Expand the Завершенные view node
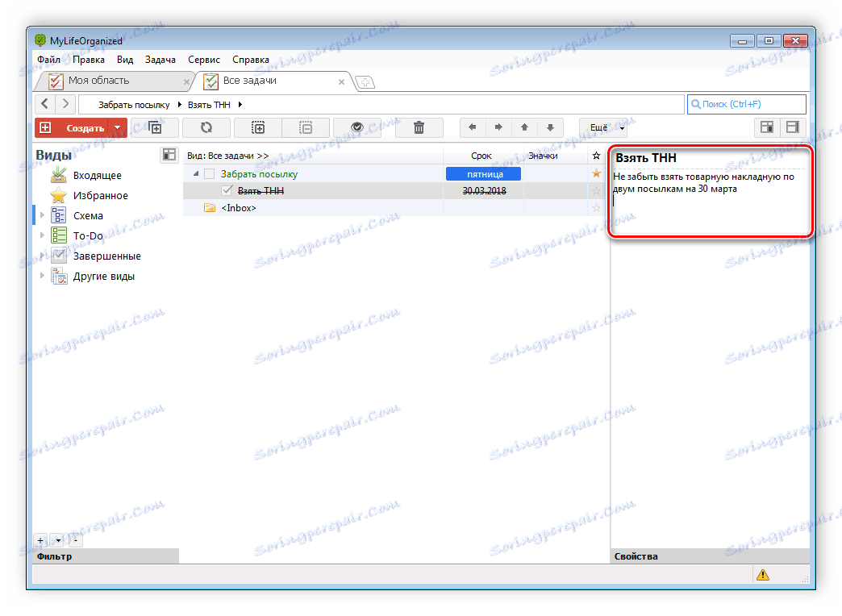The image size is (842, 616). (x=42, y=256)
